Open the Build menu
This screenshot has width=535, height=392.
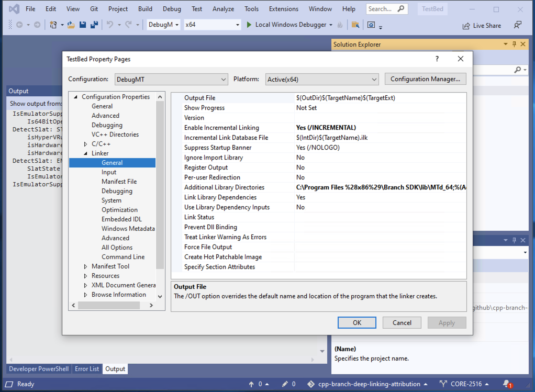click(x=145, y=9)
